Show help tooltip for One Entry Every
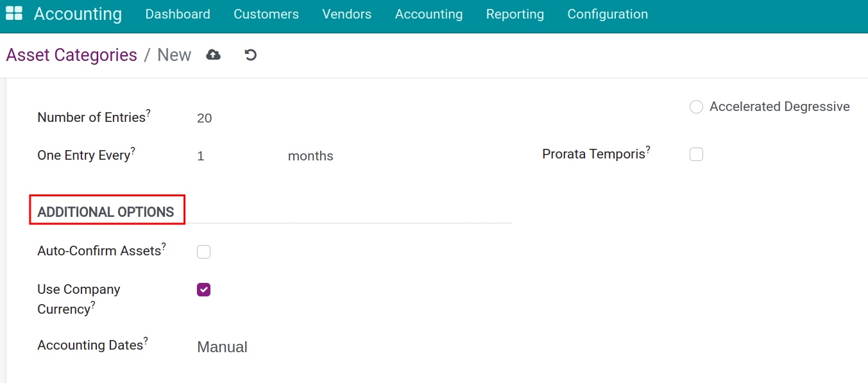 133,151
